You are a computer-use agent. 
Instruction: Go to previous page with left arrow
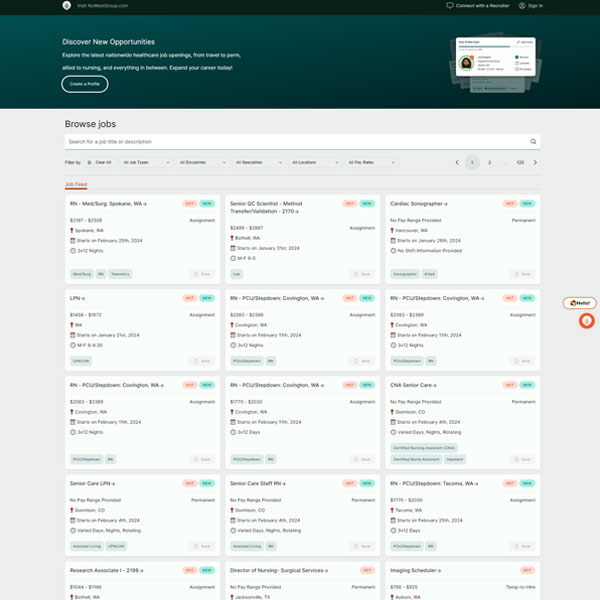457,163
